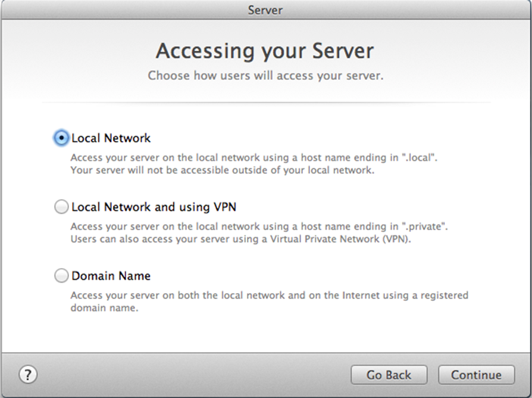Click the 'Domain Name' option label text
The image size is (532, 398).
pyautogui.click(x=111, y=276)
